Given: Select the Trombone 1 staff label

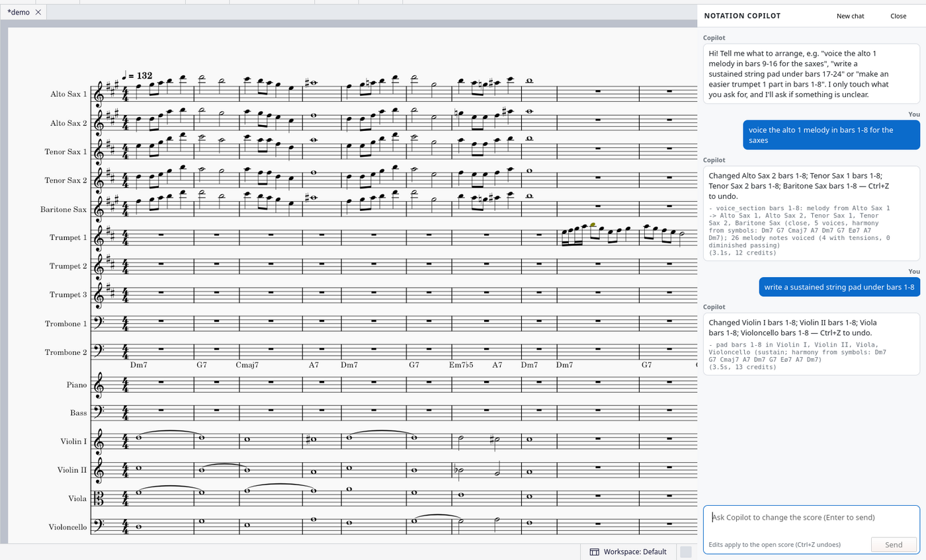Looking at the screenshot, I should (x=66, y=323).
